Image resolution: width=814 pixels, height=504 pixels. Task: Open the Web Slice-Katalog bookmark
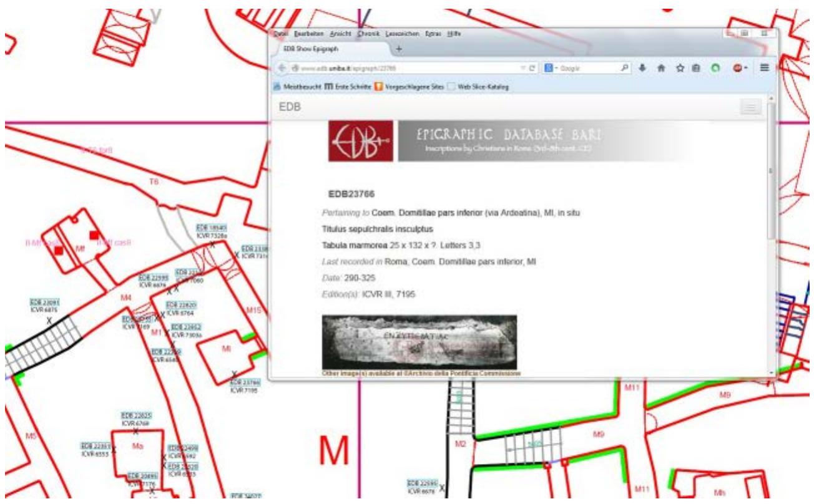[x=478, y=87]
